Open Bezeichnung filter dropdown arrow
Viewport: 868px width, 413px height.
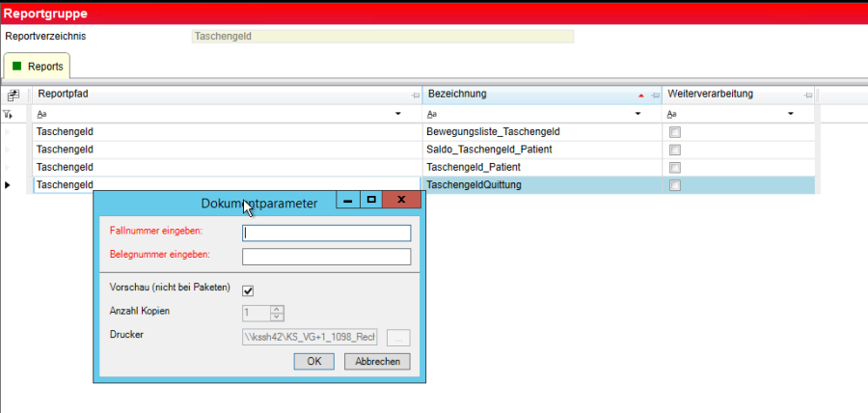637,114
